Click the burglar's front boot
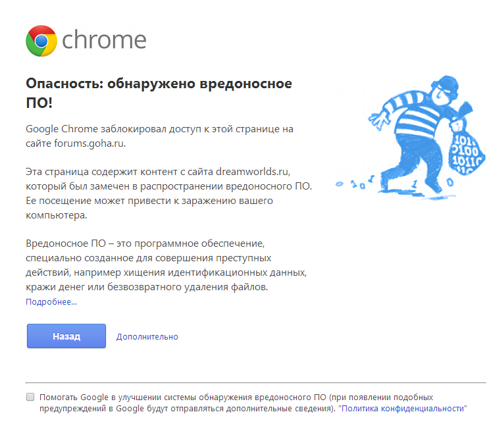Image resolution: width=504 pixels, height=435 pixels. click(435, 186)
